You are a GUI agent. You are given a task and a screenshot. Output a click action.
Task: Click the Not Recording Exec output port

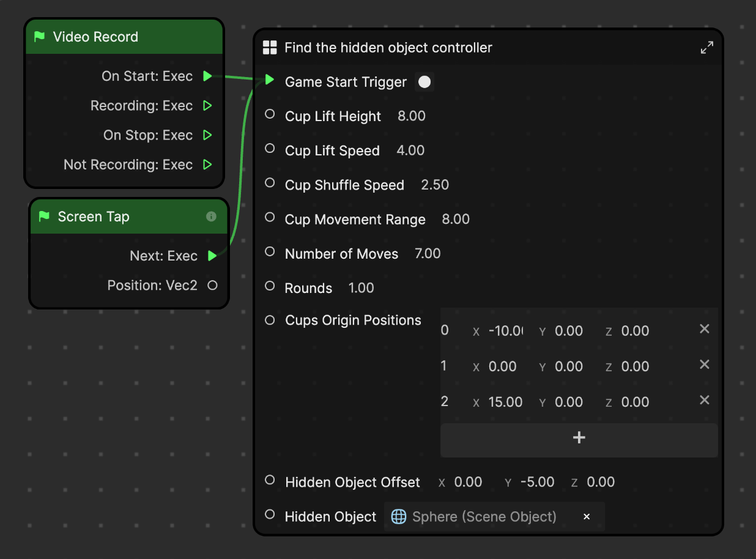[207, 165]
